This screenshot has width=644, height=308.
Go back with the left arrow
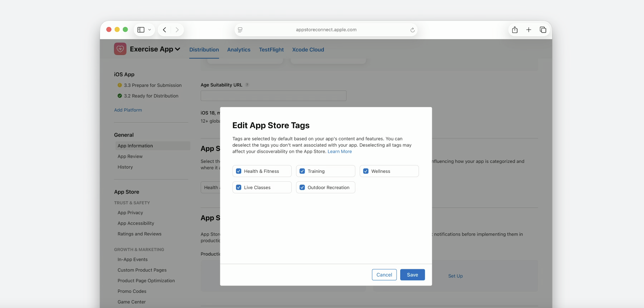(165, 30)
